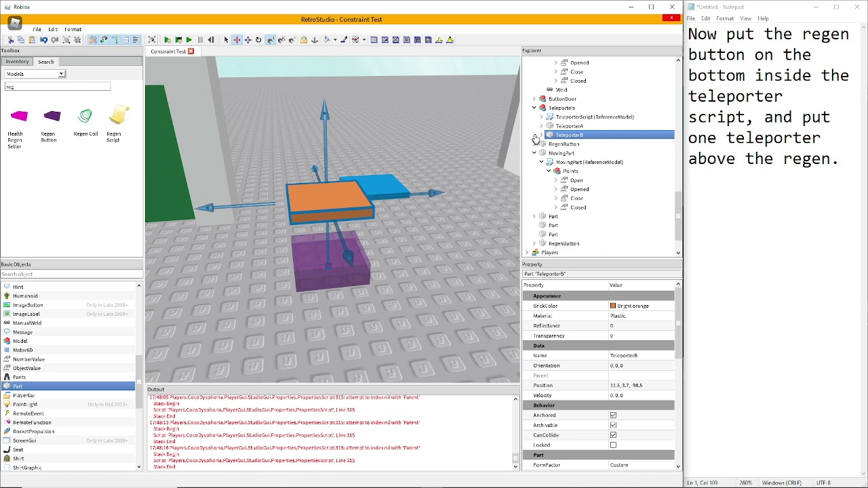Select the arrow Select tool
This screenshot has height=488, width=868.
[x=226, y=40]
